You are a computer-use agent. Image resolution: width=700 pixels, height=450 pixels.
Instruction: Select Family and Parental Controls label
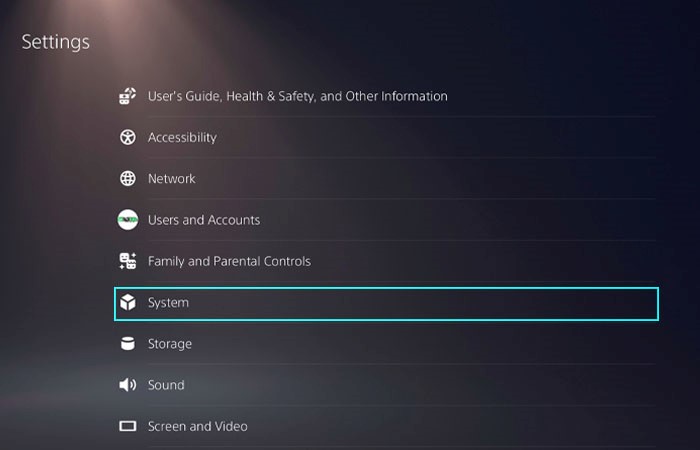[229, 261]
